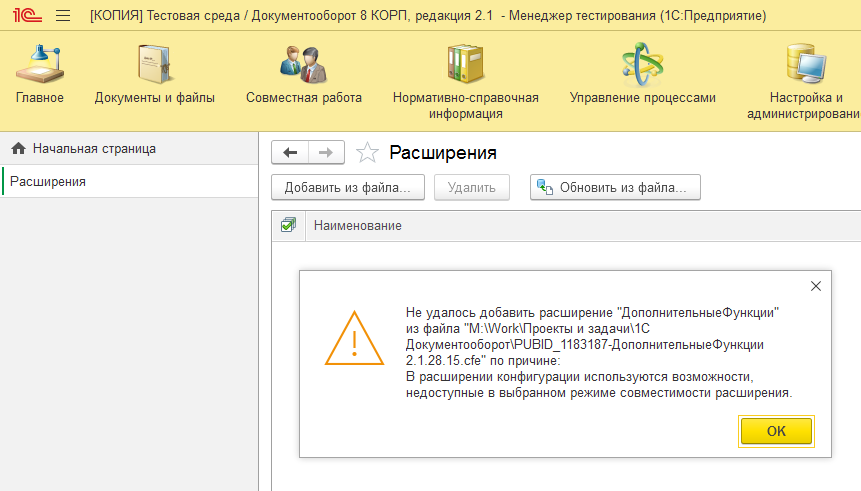Click the home icon beside Начальная страница

tap(19, 148)
